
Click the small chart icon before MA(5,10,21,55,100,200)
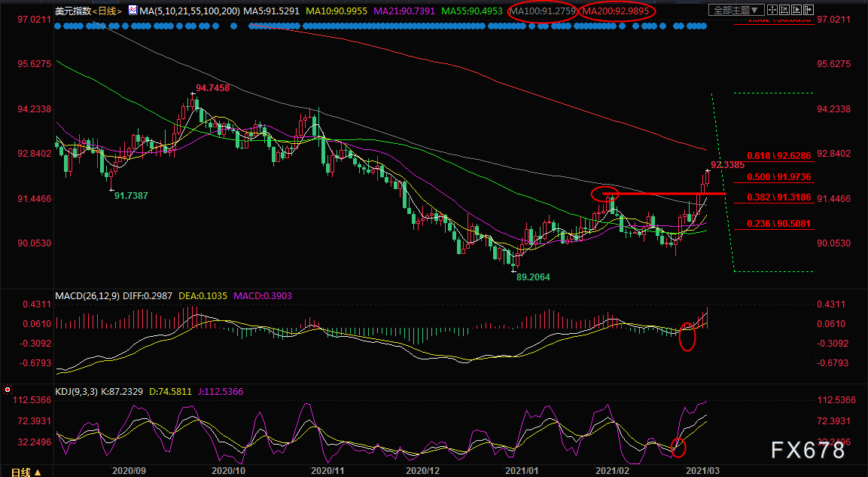point(132,11)
